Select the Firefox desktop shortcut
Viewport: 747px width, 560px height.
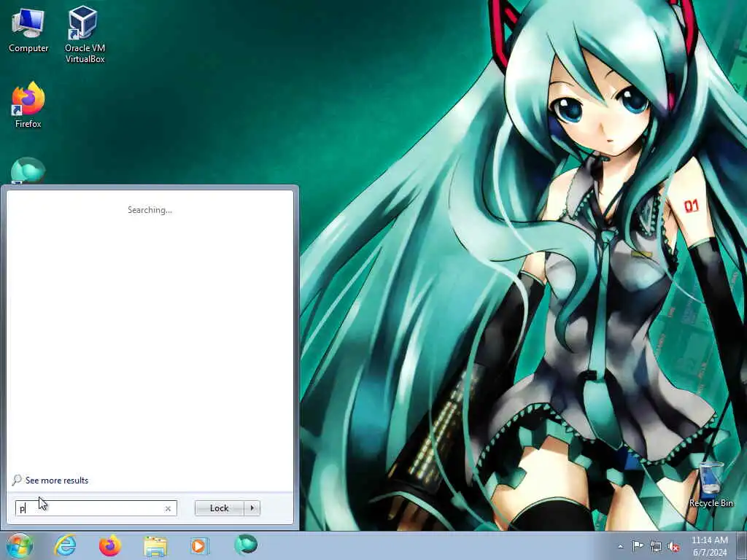pyautogui.click(x=28, y=105)
